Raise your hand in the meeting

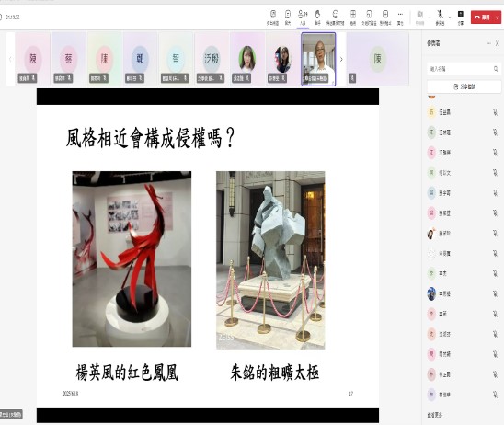tap(317, 17)
